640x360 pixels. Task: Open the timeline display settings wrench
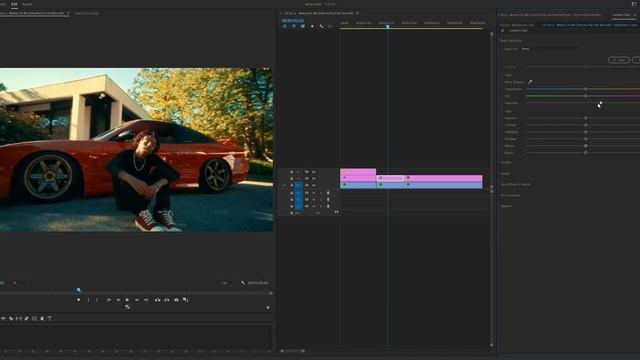pos(321,26)
